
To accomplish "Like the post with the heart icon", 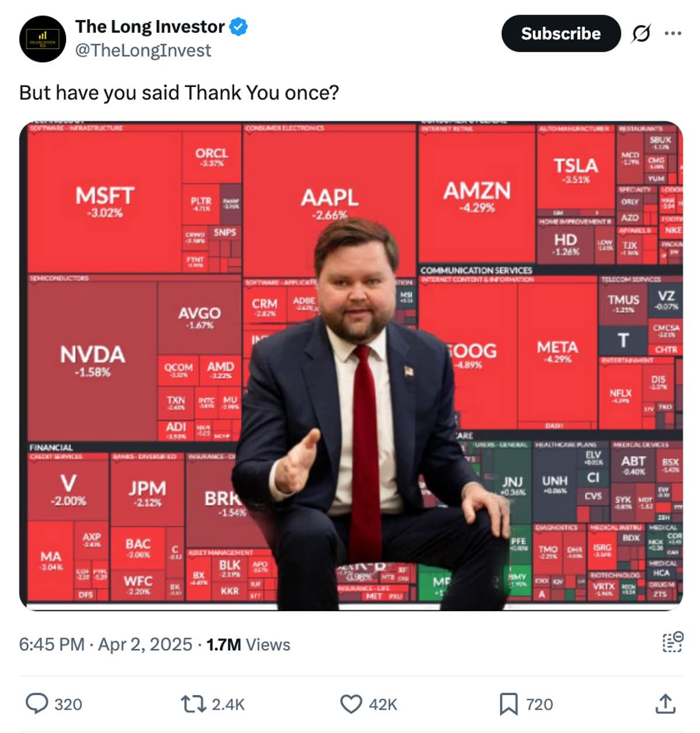I will [x=351, y=704].
